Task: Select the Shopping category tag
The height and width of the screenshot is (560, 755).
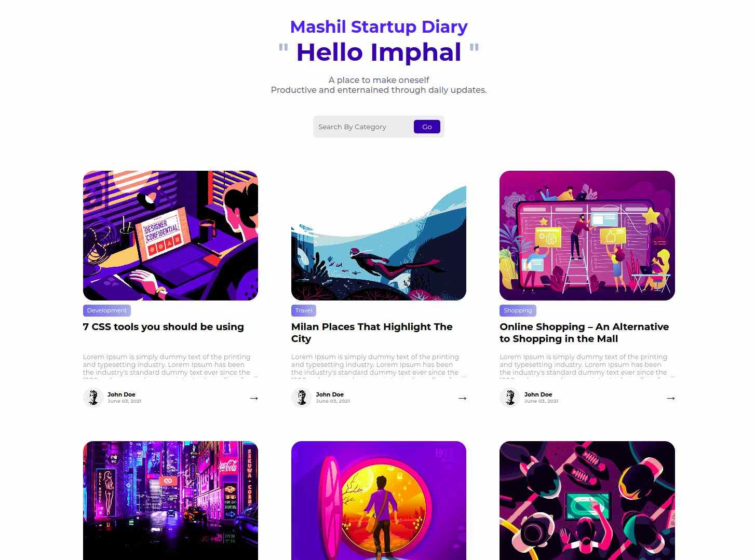Action: click(x=518, y=310)
